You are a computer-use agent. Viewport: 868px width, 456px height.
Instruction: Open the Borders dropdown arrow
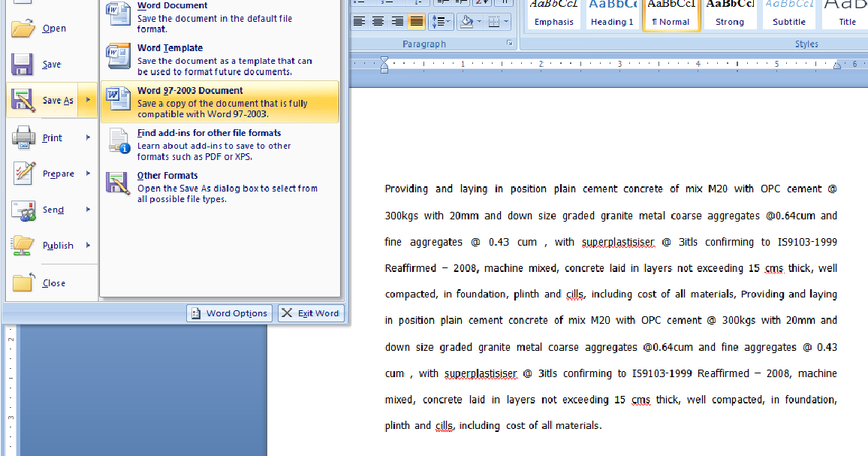506,22
